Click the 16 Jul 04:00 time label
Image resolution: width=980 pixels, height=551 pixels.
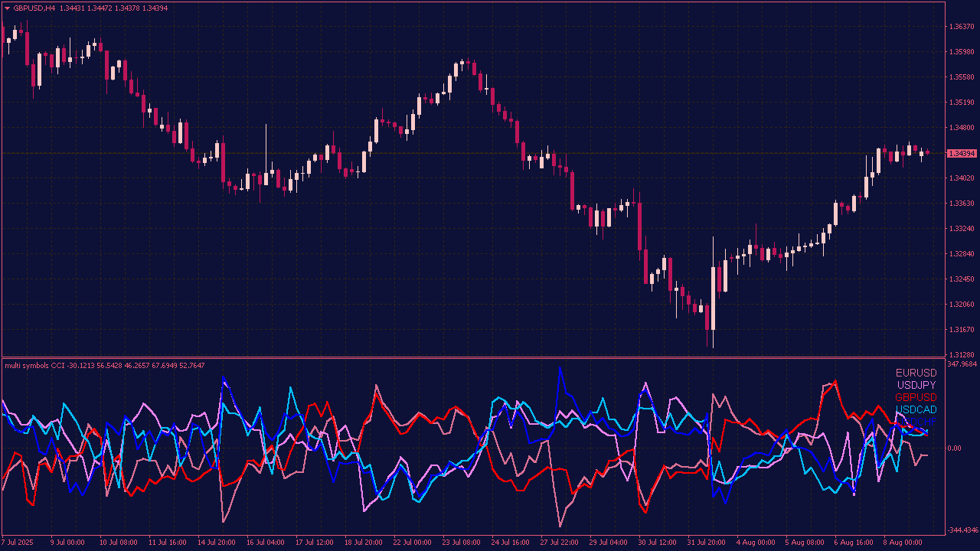(x=265, y=543)
